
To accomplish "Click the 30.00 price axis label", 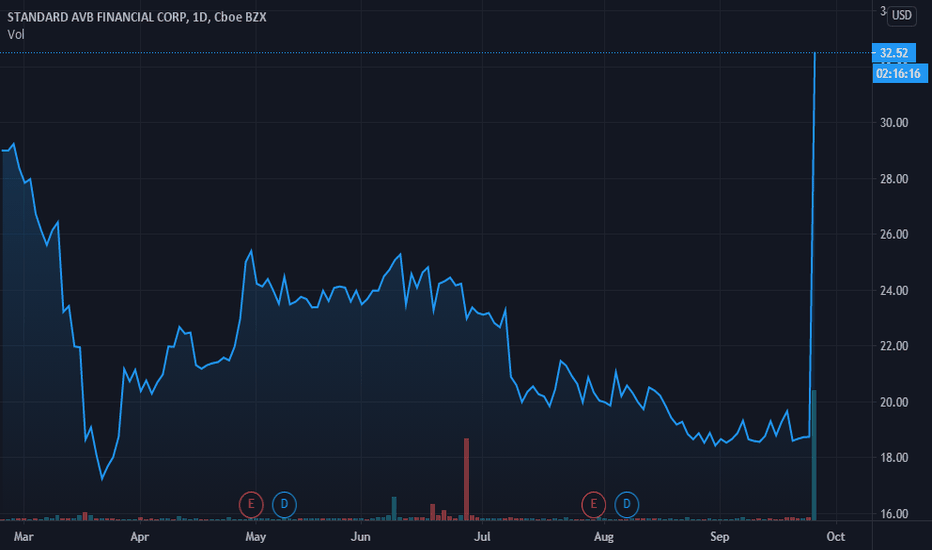I will [x=894, y=122].
